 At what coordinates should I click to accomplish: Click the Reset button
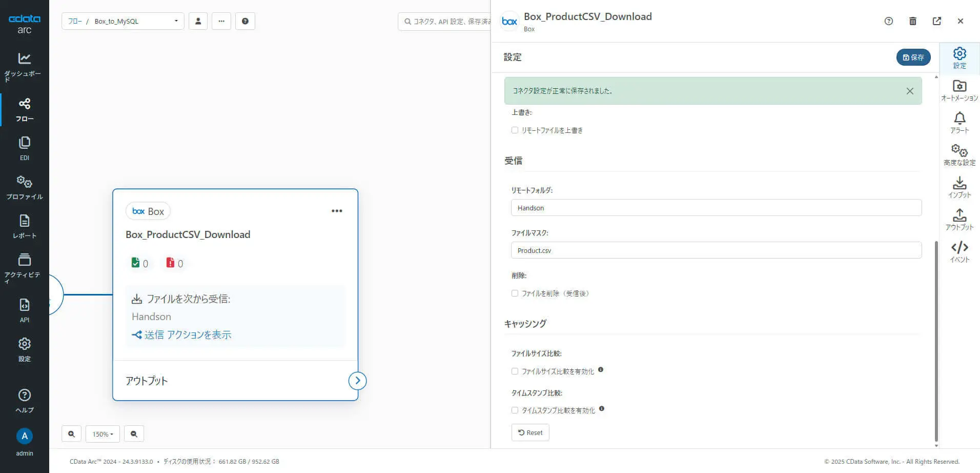tap(530, 432)
